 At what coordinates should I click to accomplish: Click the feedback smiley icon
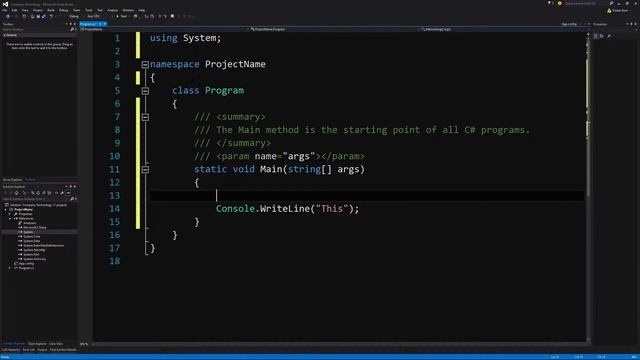pyautogui.click(x=560, y=4)
